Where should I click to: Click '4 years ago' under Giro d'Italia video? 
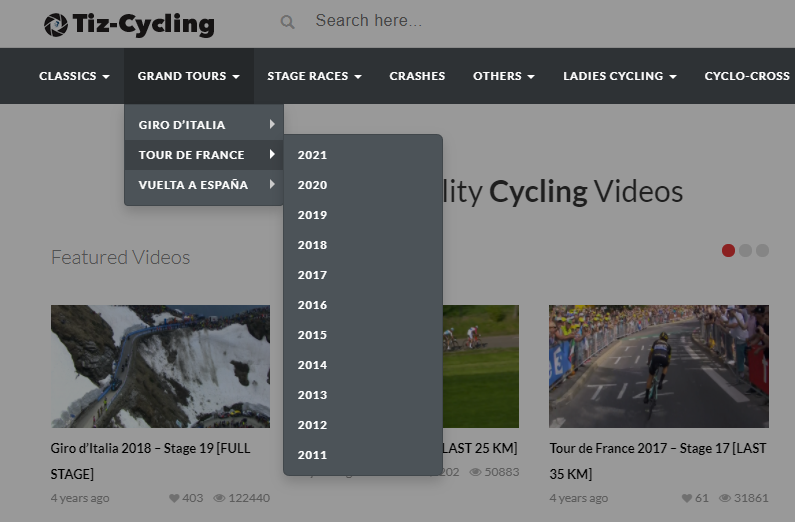[80, 498]
